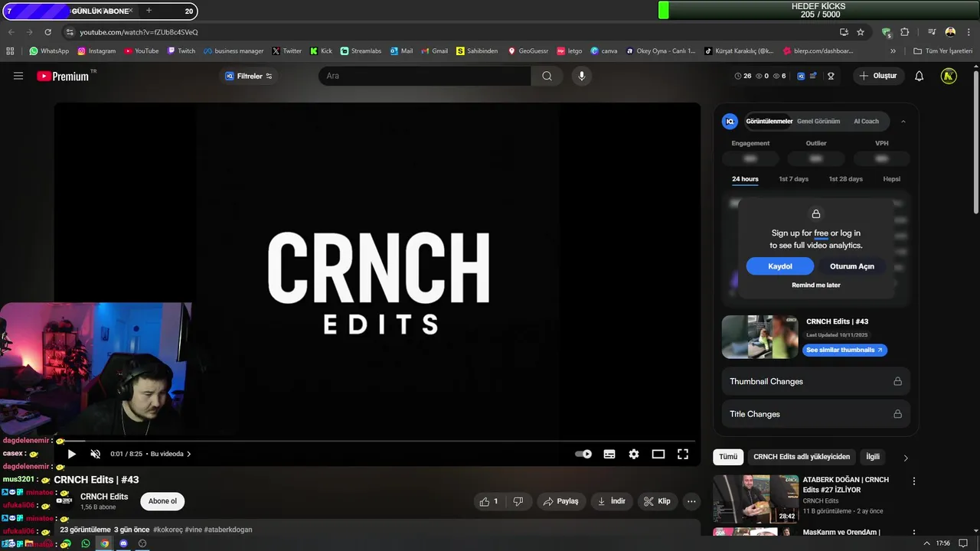Open WhatsApp bookmark

coord(49,51)
